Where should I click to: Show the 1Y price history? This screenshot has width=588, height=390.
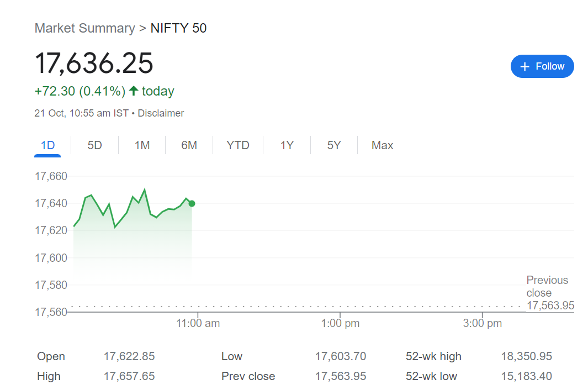[x=286, y=145]
